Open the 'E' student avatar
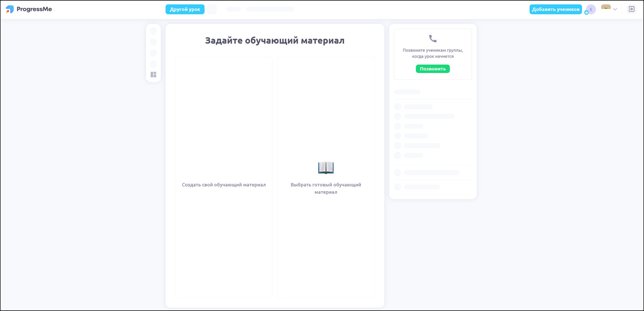644x311 pixels. 591,9
